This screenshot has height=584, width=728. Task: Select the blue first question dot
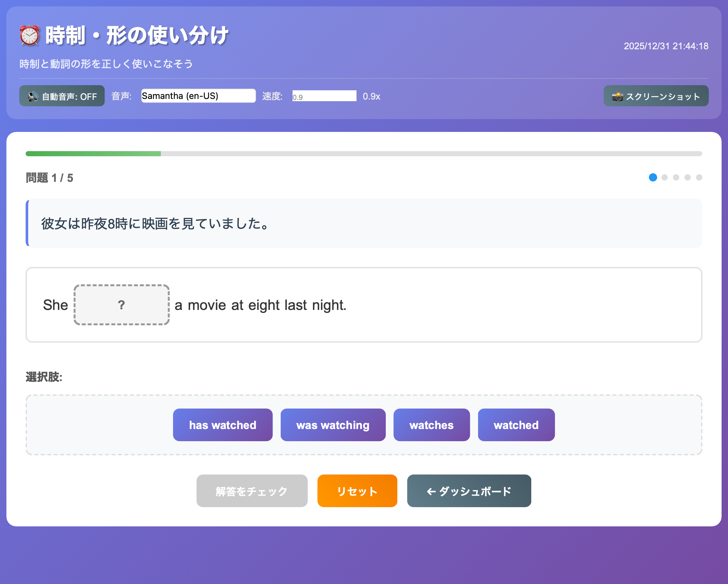653,177
